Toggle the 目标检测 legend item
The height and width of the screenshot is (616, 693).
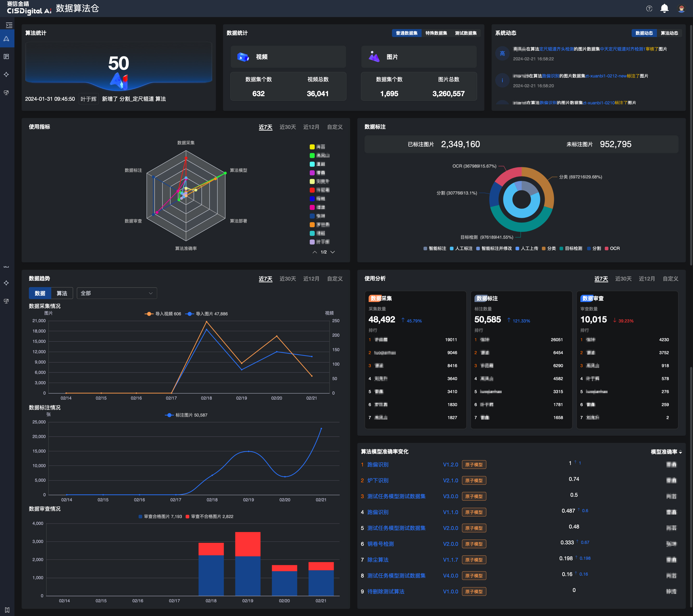tap(571, 248)
